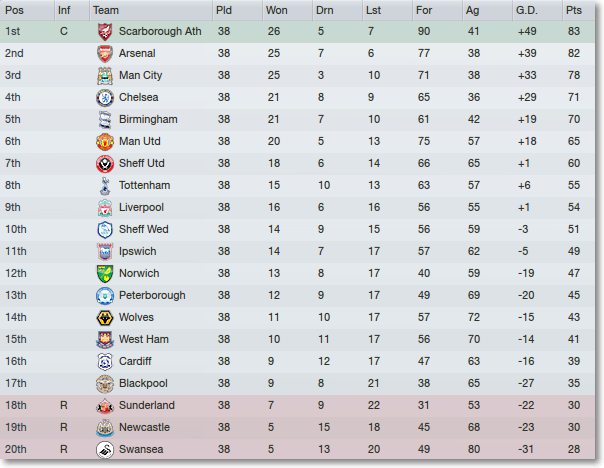Click the Wolves club badge
604x468 pixels.
105,317
